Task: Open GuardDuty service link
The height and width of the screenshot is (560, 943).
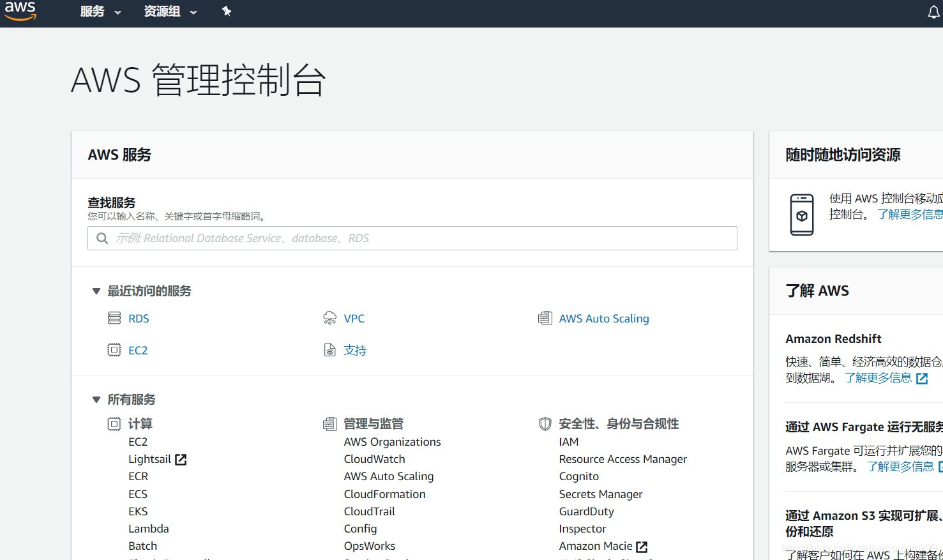Action: coord(587,511)
